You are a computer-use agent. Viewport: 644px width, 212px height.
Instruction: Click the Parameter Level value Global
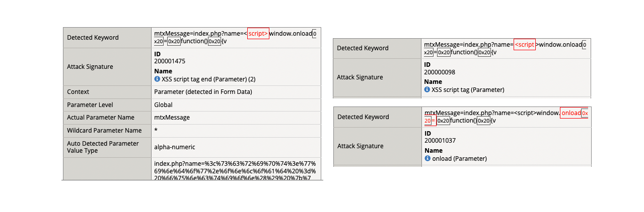[x=163, y=105]
